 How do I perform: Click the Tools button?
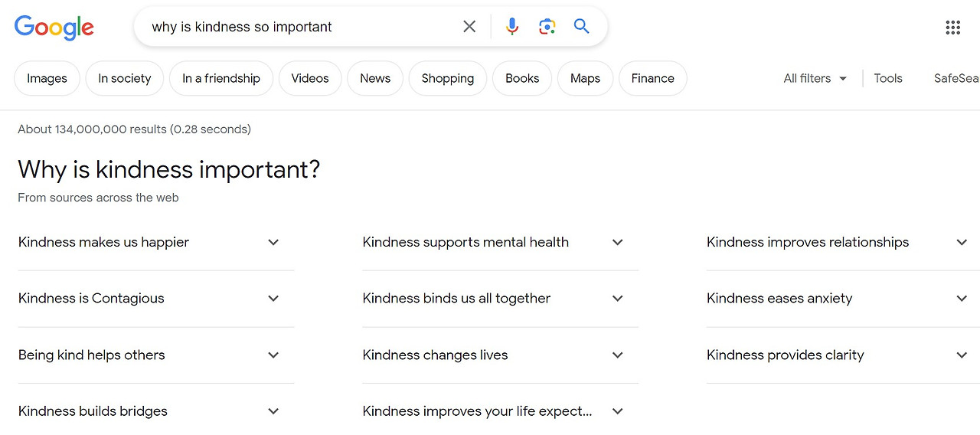pos(888,78)
